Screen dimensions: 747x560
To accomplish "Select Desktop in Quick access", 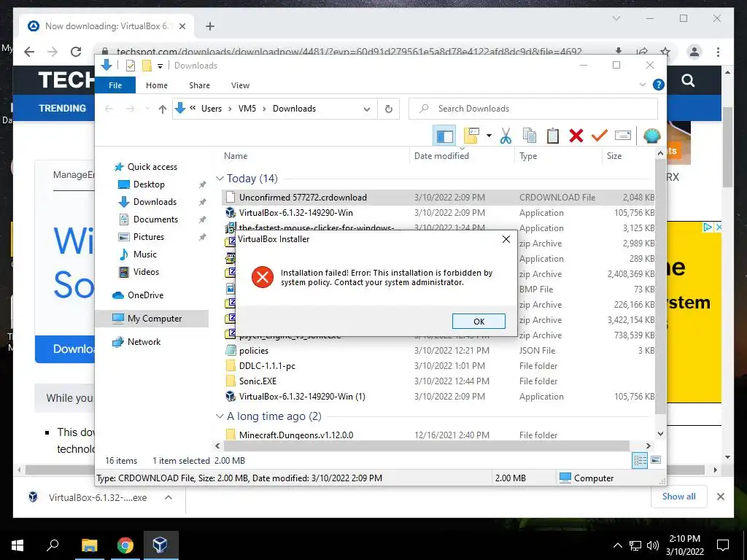I will (x=149, y=184).
